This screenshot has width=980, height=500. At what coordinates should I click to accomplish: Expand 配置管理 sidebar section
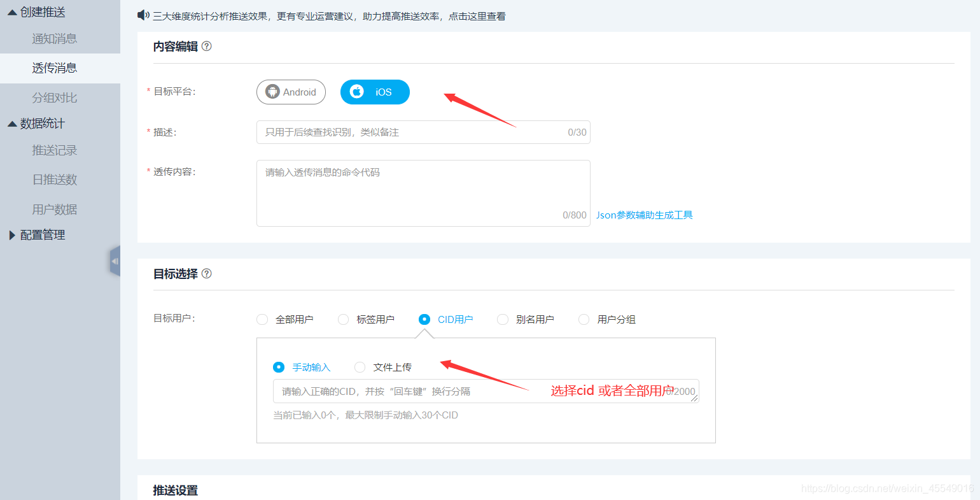[36, 235]
